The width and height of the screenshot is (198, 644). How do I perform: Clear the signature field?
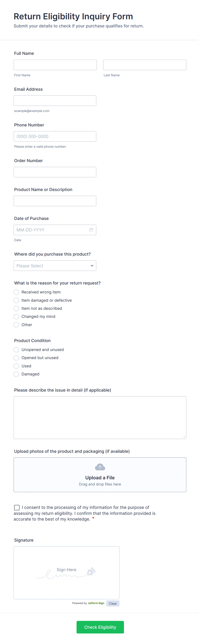click(113, 603)
